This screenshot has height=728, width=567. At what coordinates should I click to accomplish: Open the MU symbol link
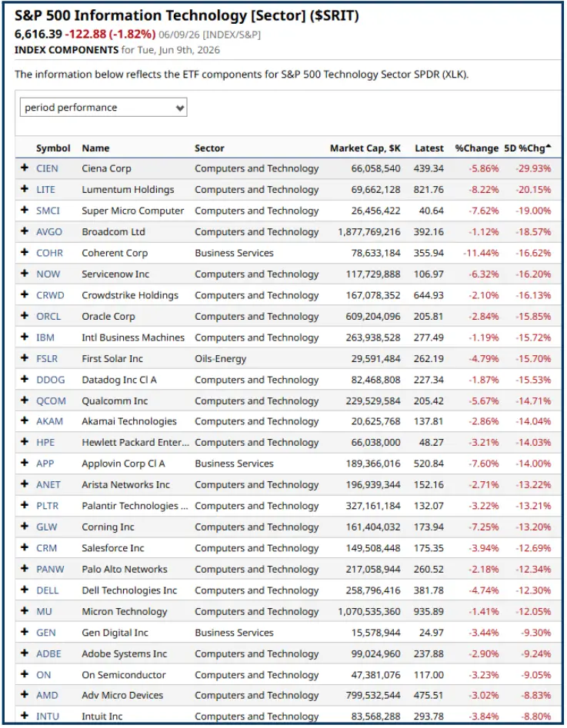pos(44,611)
